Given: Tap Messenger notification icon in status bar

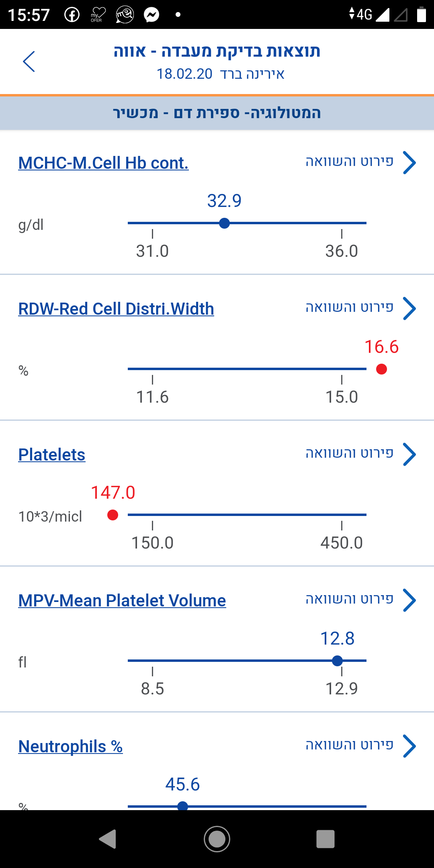Looking at the screenshot, I should (152, 15).
